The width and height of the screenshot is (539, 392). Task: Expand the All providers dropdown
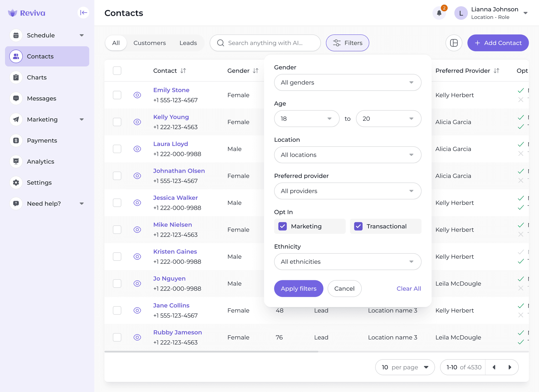point(347,191)
